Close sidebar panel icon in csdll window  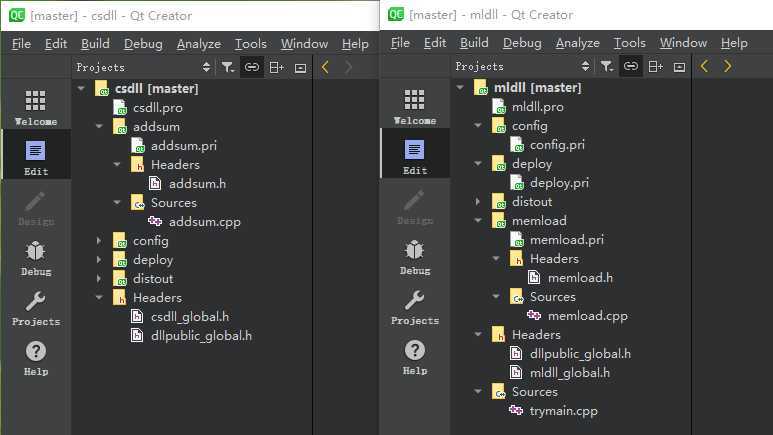tap(300, 68)
